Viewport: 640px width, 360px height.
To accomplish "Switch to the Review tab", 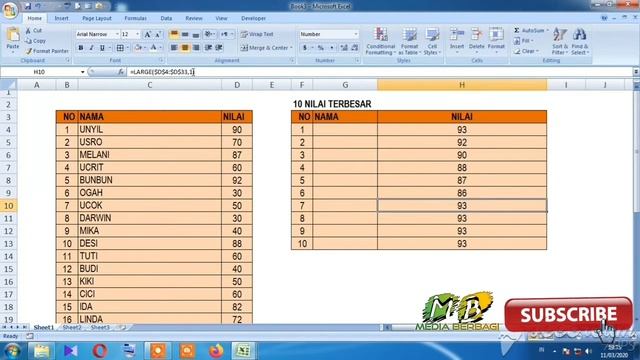I will pyautogui.click(x=194, y=18).
